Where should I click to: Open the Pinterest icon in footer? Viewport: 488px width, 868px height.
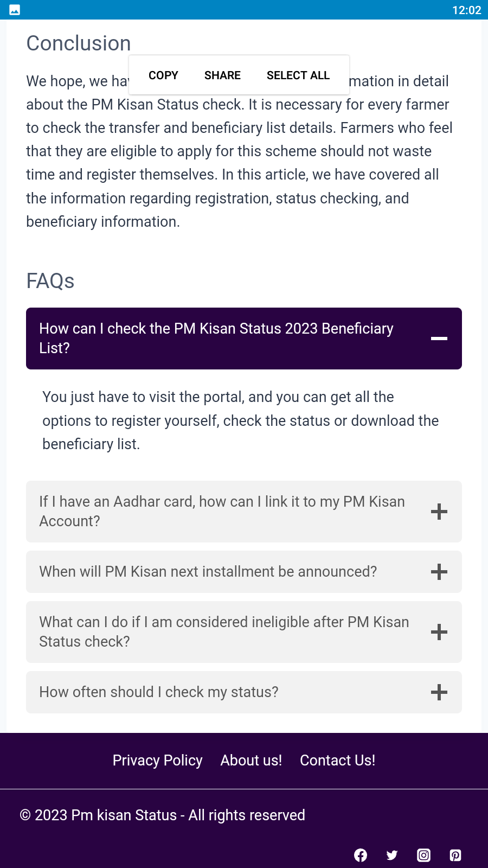(455, 856)
